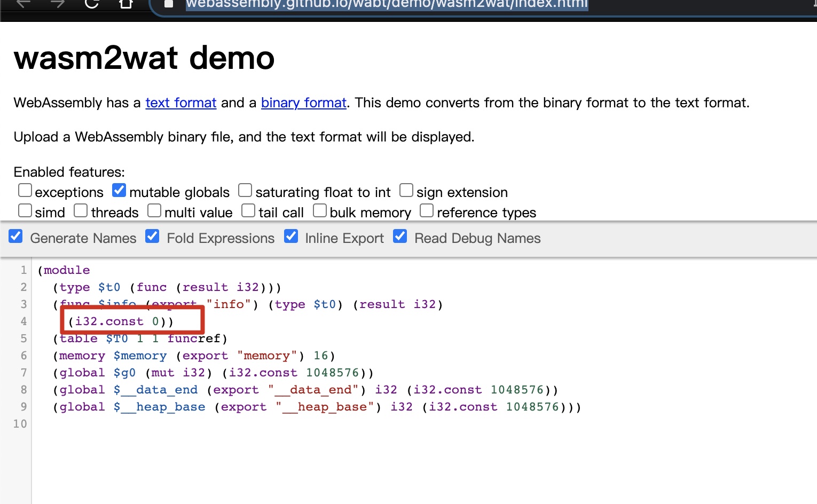Click the 'wasm2wat demo' heading
Screen dimensions: 817x504
tap(144, 58)
